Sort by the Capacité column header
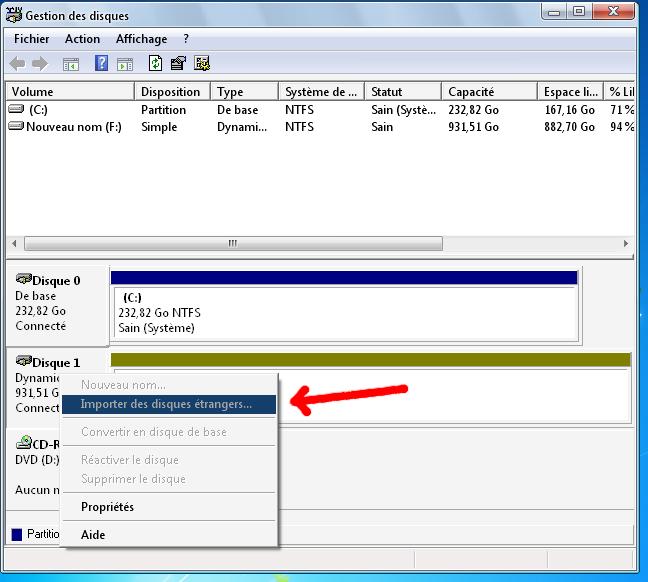Screen dimensions: 648x582 tap(489, 91)
